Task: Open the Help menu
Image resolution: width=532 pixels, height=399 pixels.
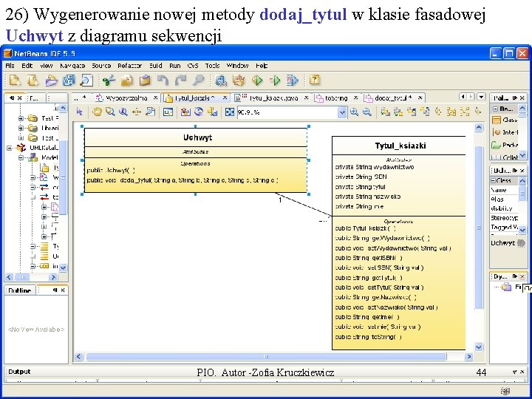Action: pos(262,66)
